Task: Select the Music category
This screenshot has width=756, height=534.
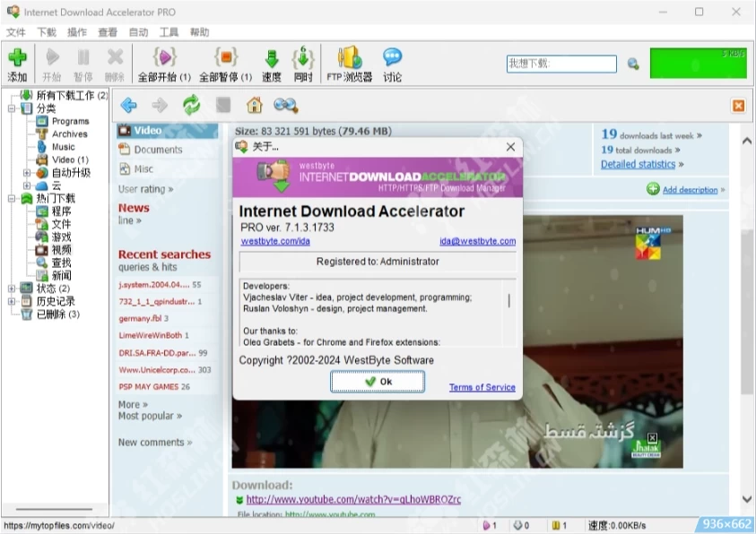Action: tap(63, 147)
